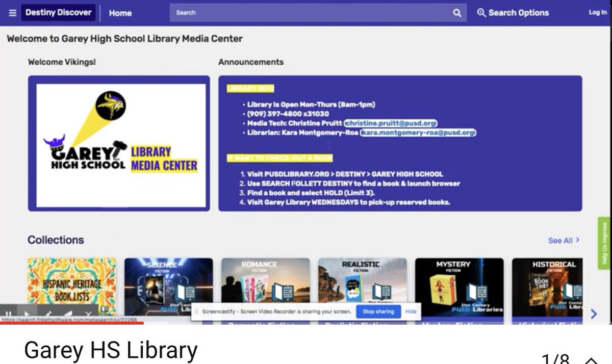Select the Screencastify eraser tool
Image resolution: width=612 pixels, height=364 pixels.
coord(67,314)
